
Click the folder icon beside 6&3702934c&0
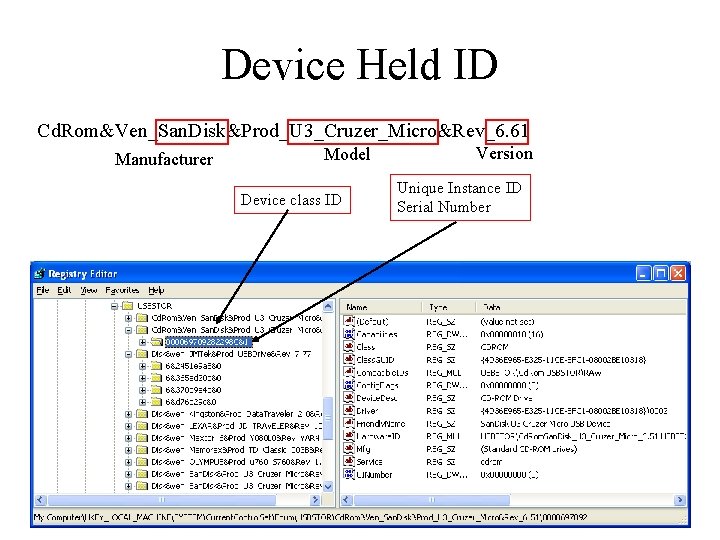(156, 389)
